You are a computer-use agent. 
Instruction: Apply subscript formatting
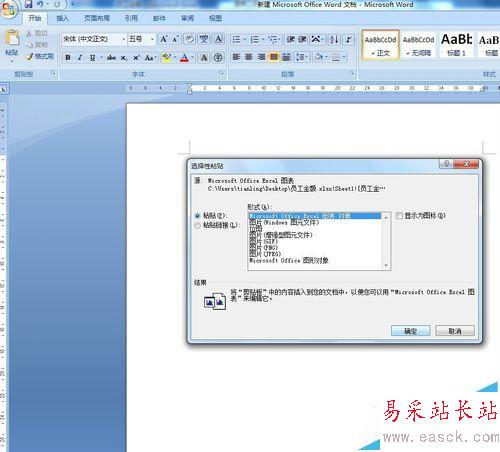124,58
